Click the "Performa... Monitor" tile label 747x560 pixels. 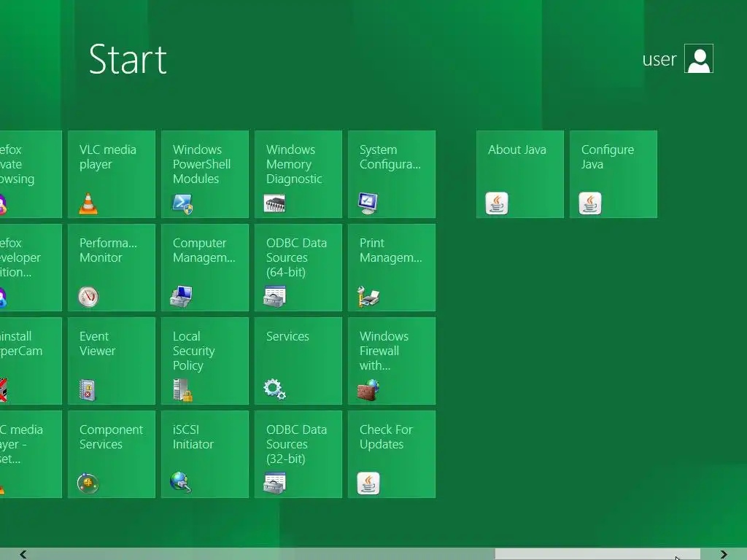[108, 250]
